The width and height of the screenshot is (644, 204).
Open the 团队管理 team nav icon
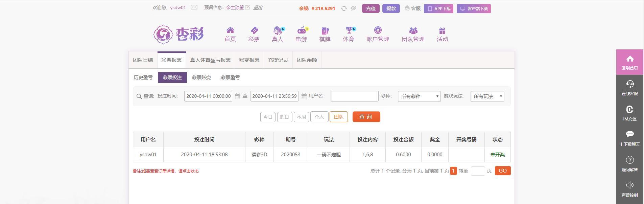coord(413,35)
